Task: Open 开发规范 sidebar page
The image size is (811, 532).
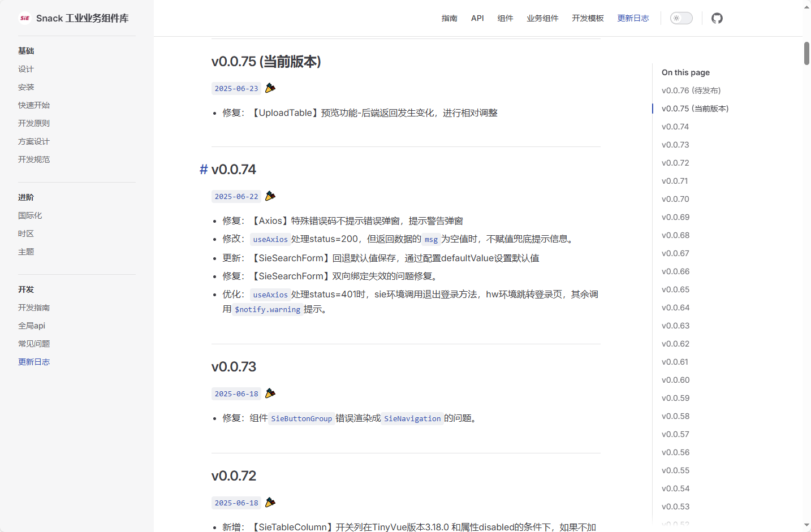Action: click(x=34, y=159)
